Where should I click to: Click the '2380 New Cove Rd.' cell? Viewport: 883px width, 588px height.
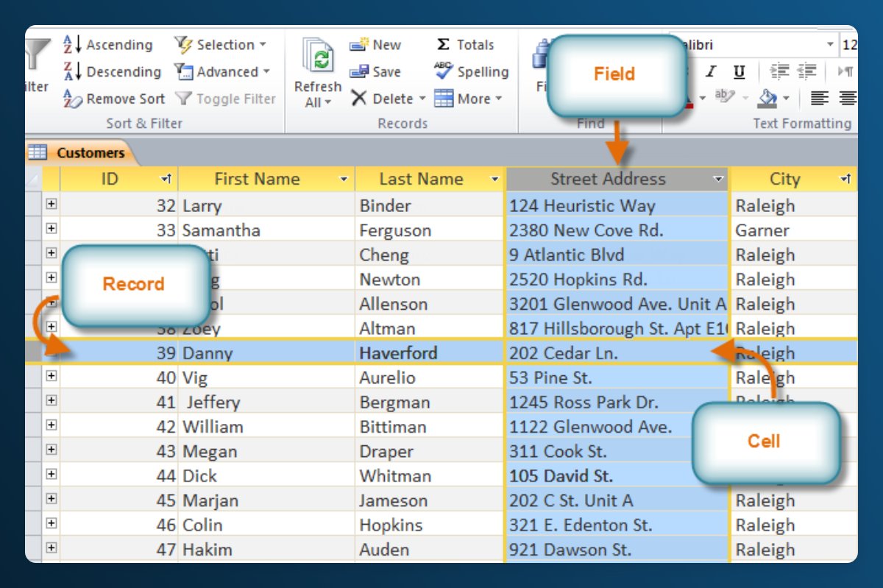coord(617,230)
